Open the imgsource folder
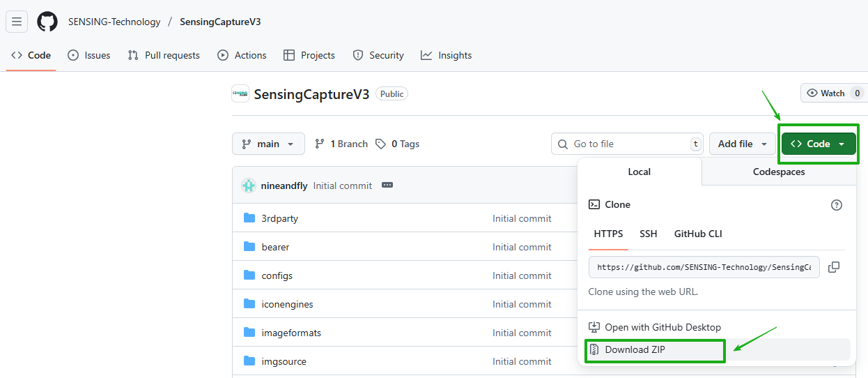Image resolution: width=868 pixels, height=378 pixels. pos(284,361)
